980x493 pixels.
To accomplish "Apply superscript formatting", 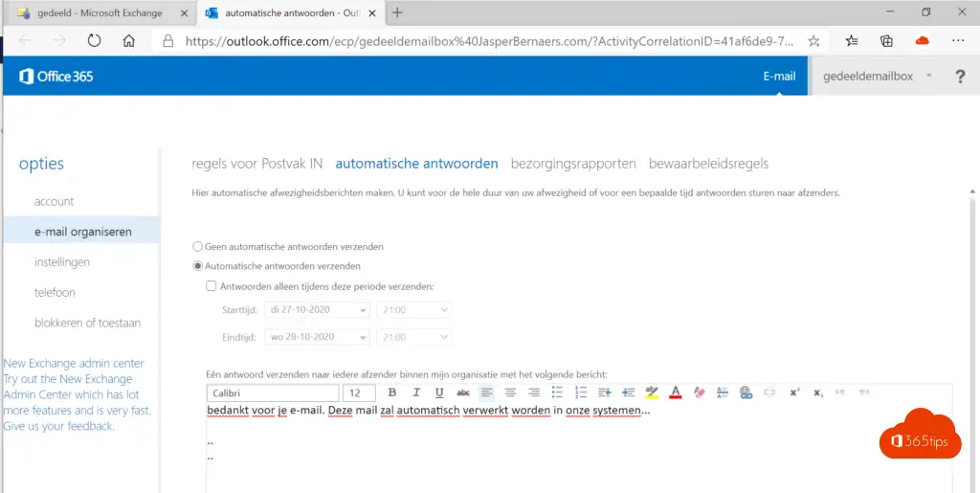I will click(x=794, y=392).
